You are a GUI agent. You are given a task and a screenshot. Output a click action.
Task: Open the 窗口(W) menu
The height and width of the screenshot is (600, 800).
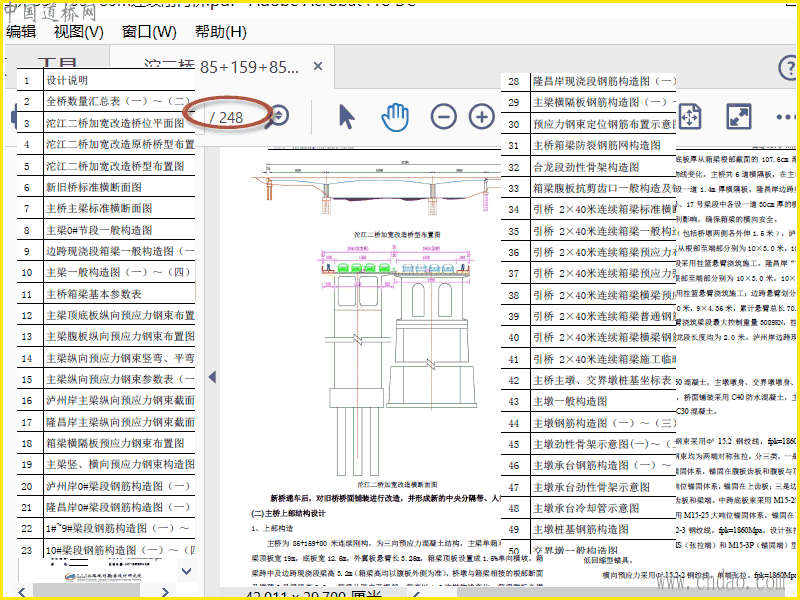coord(149,32)
